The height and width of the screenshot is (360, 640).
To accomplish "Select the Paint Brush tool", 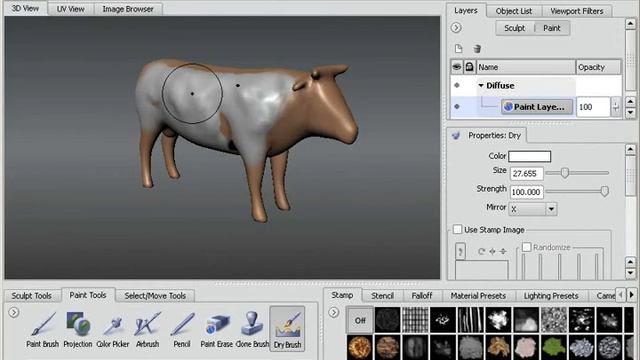I will coord(42,329).
